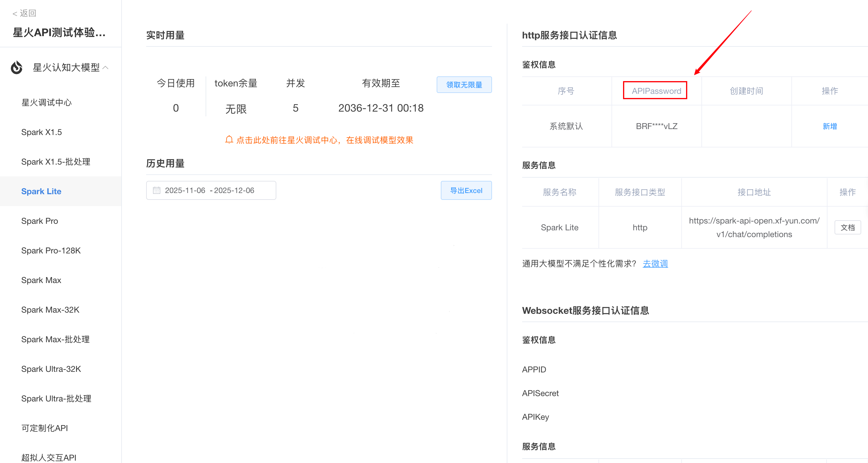Open Spark Pro-128K sidebar item

pos(51,250)
